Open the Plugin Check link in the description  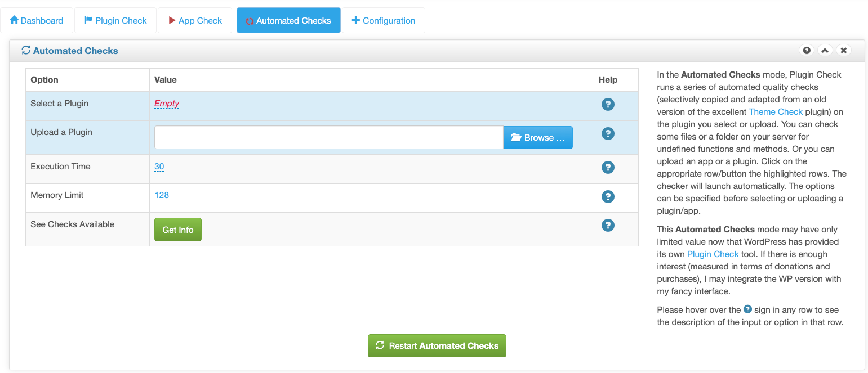(712, 254)
